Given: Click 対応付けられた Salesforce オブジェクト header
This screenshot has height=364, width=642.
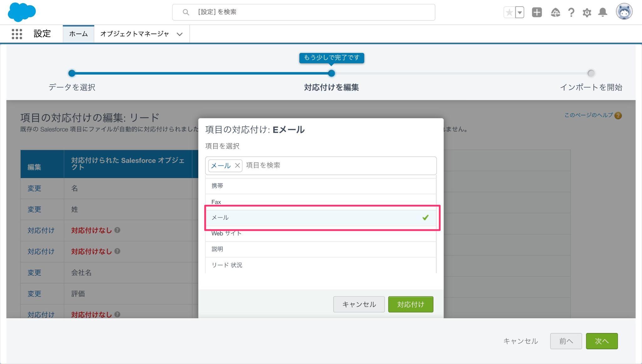Looking at the screenshot, I should pos(128,164).
